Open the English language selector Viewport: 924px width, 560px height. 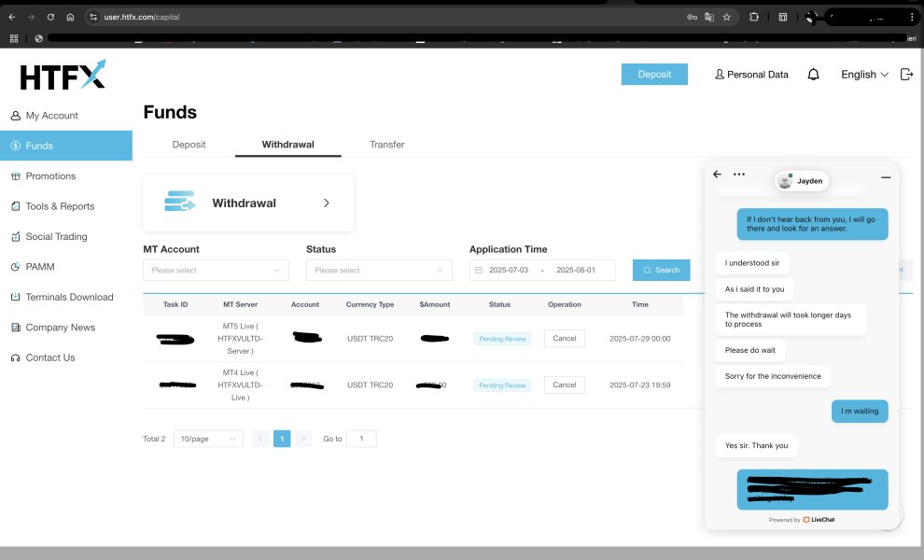click(864, 75)
